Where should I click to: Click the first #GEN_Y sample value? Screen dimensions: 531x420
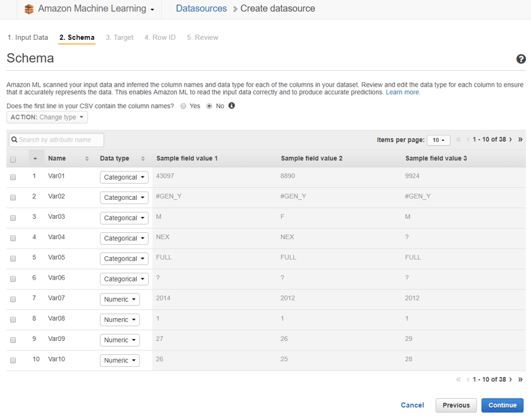coord(169,196)
